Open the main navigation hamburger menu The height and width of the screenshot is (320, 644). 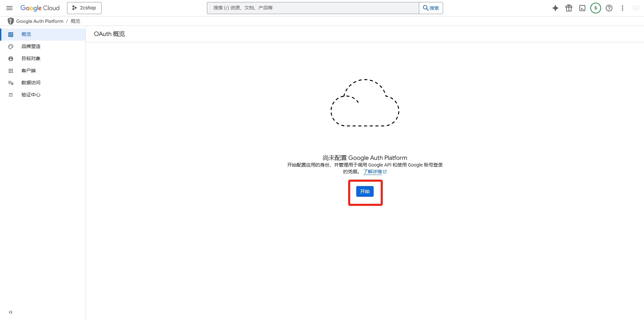9,8
